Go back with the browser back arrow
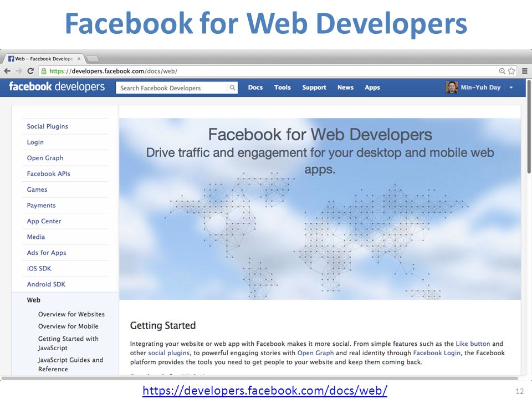 pyautogui.click(x=7, y=71)
